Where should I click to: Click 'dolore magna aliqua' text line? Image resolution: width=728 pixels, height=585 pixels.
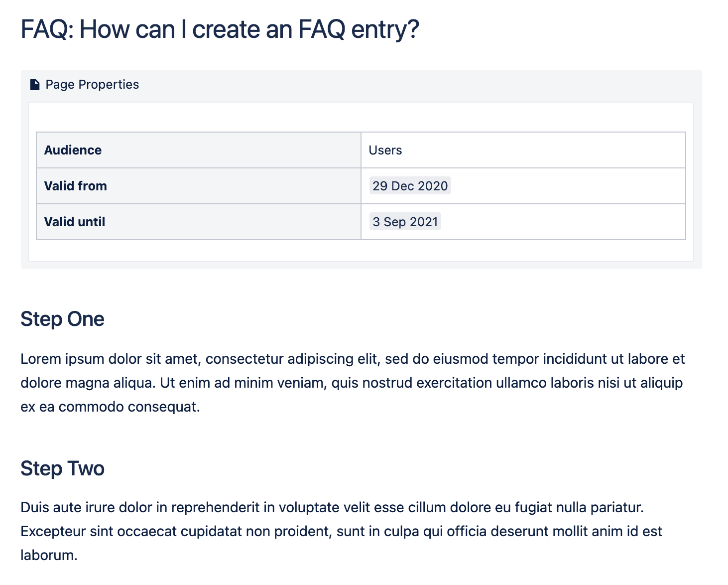pyautogui.click(x=352, y=383)
